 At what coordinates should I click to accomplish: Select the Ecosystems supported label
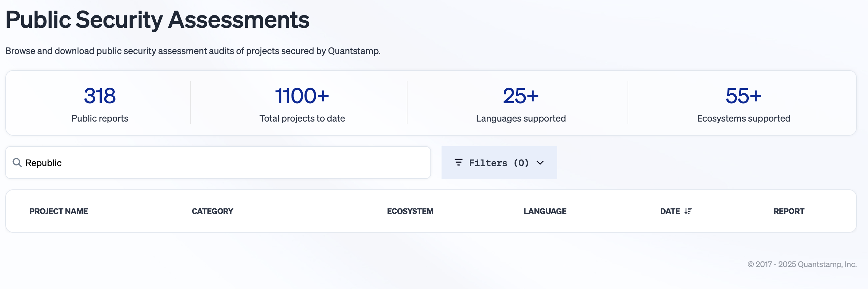click(x=743, y=118)
